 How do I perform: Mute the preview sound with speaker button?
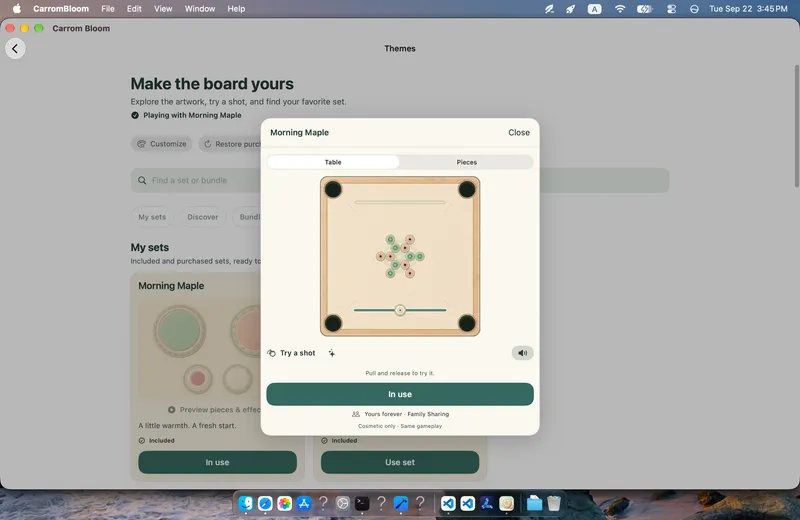tap(522, 353)
